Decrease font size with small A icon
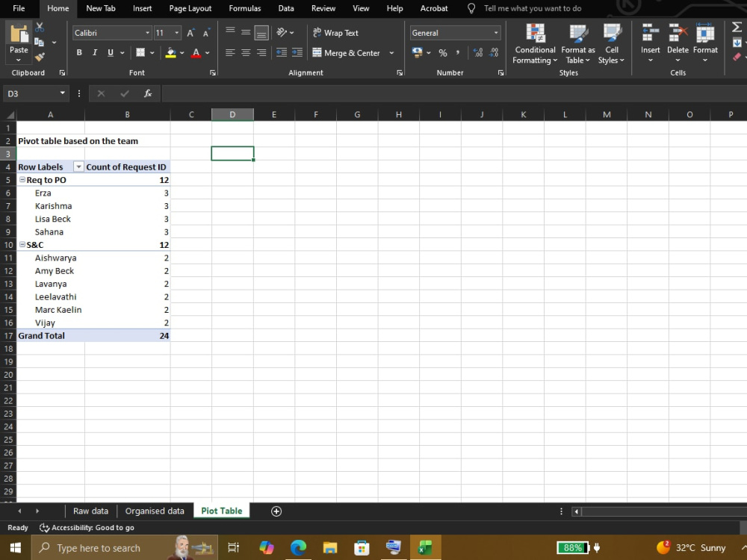Image resolution: width=747 pixels, height=560 pixels. tap(206, 33)
